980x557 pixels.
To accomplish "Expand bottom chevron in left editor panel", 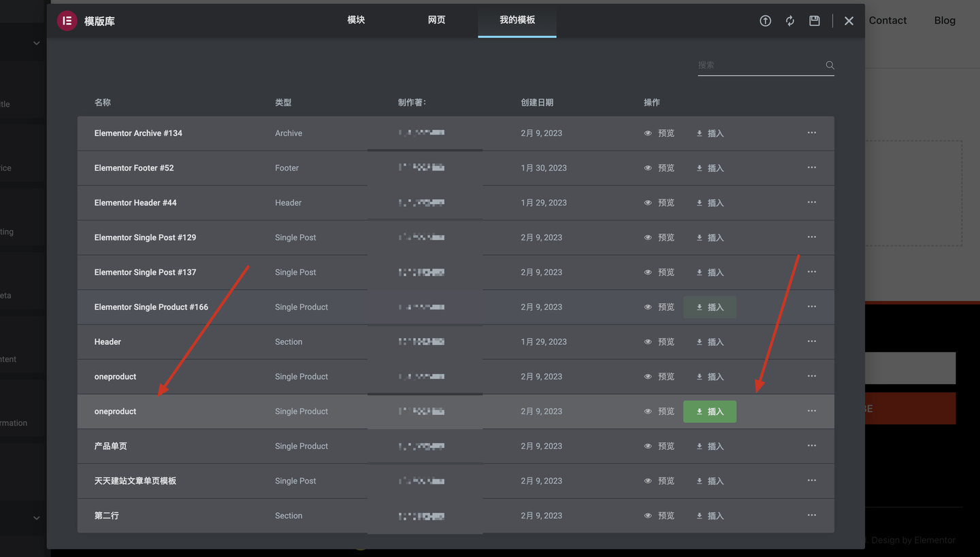I will (x=36, y=518).
